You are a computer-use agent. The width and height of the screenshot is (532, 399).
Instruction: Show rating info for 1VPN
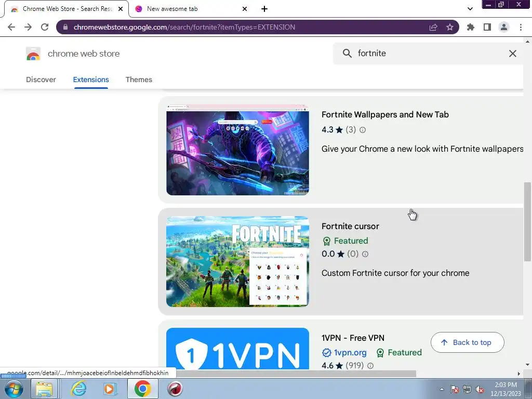click(370, 366)
